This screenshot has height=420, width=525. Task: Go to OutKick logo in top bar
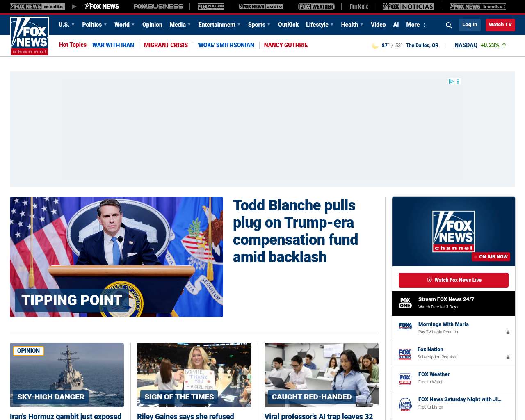point(359,7)
